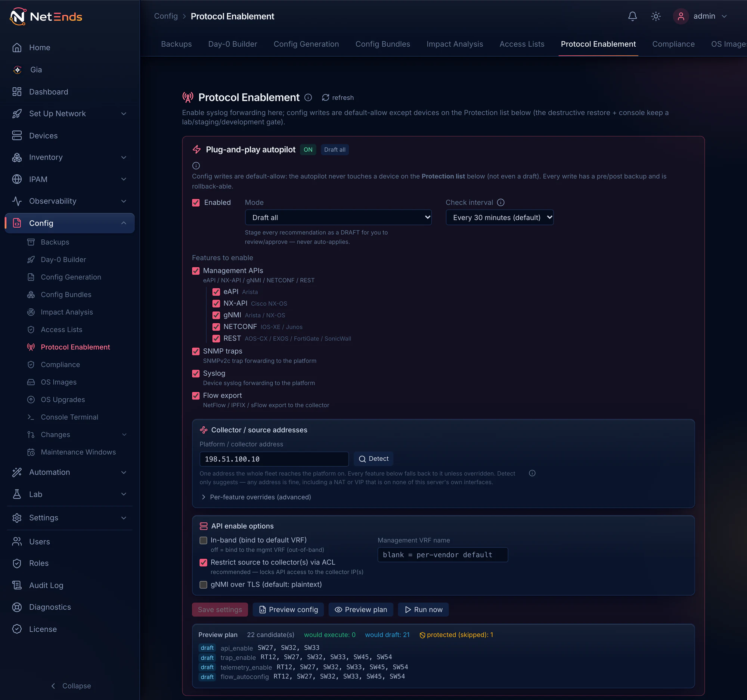This screenshot has height=700, width=747.
Task: Toggle light theme with the sun icon
Action: [x=656, y=16]
